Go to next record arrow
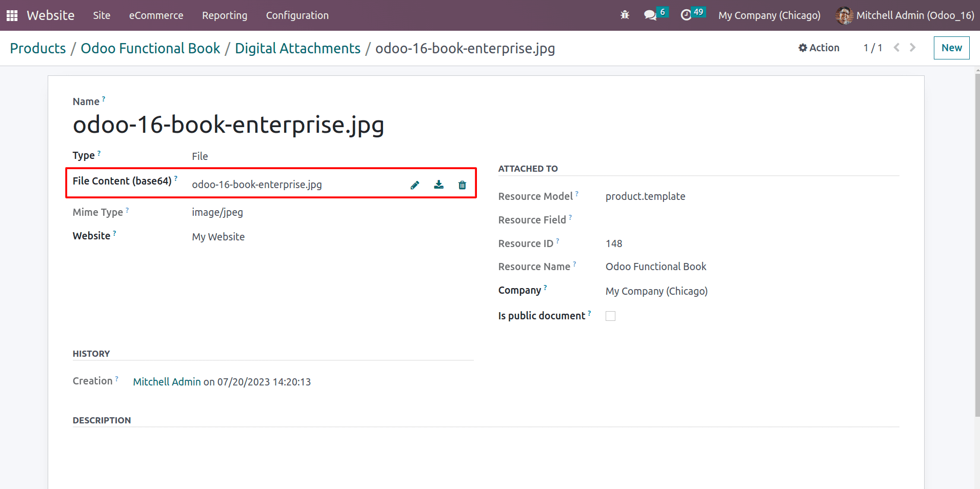This screenshot has height=489, width=980. coord(913,48)
